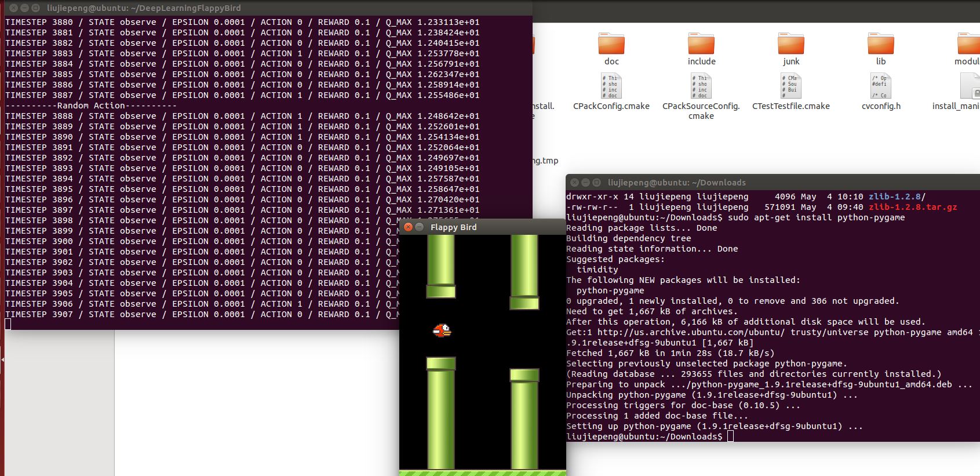980x476 pixels.
Task: Minimize the Flappy Bird game window
Action: [x=419, y=227]
